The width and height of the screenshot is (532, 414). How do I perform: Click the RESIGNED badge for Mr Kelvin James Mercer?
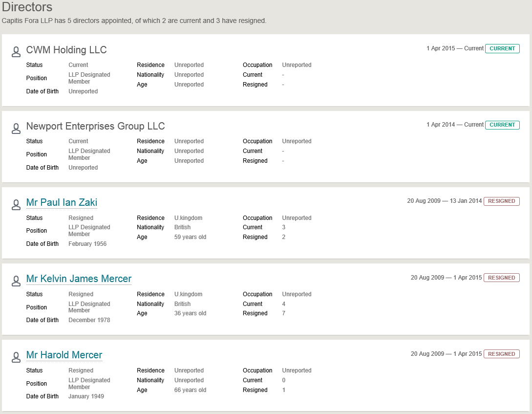pyautogui.click(x=501, y=278)
